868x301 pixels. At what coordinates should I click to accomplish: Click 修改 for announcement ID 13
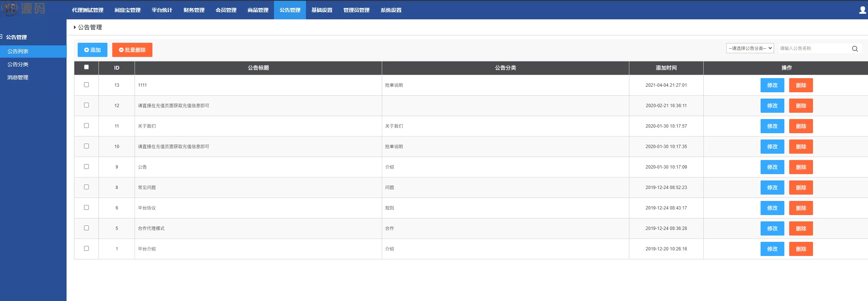772,85
